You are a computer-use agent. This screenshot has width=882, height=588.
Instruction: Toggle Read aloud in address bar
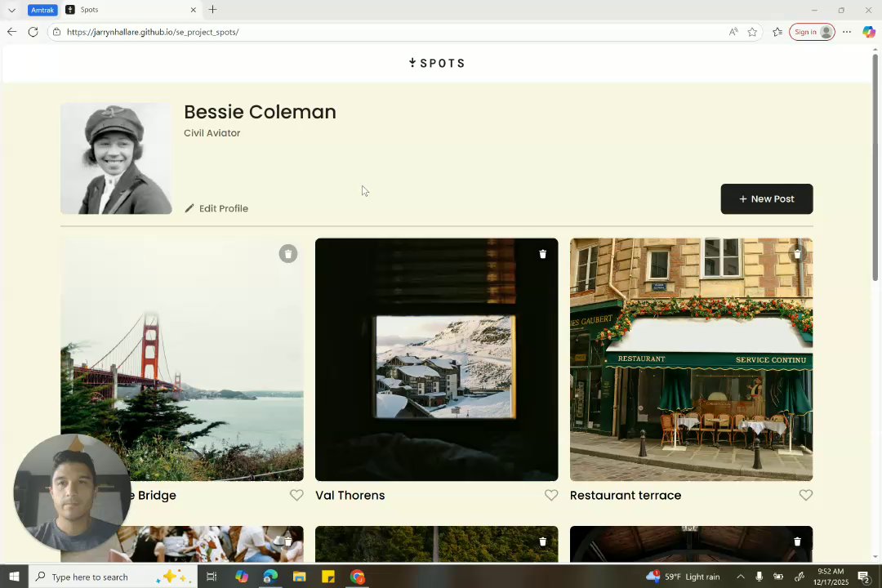(x=733, y=32)
